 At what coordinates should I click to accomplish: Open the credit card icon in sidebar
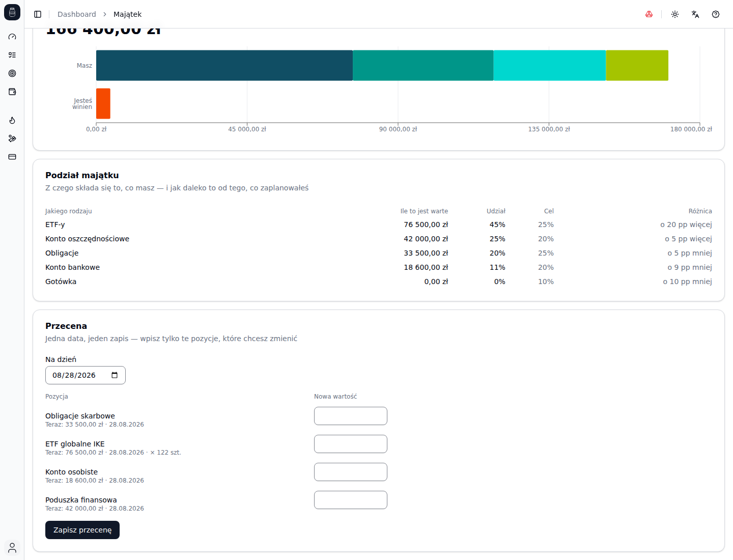click(12, 157)
